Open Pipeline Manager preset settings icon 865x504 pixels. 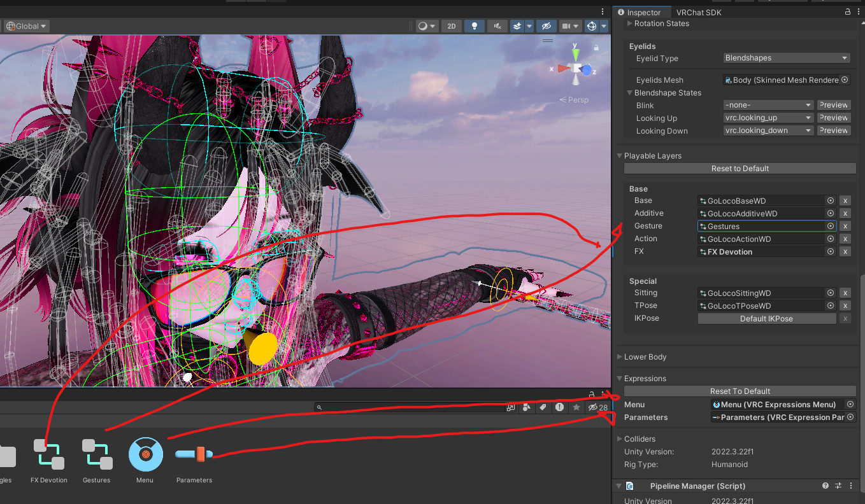(838, 486)
